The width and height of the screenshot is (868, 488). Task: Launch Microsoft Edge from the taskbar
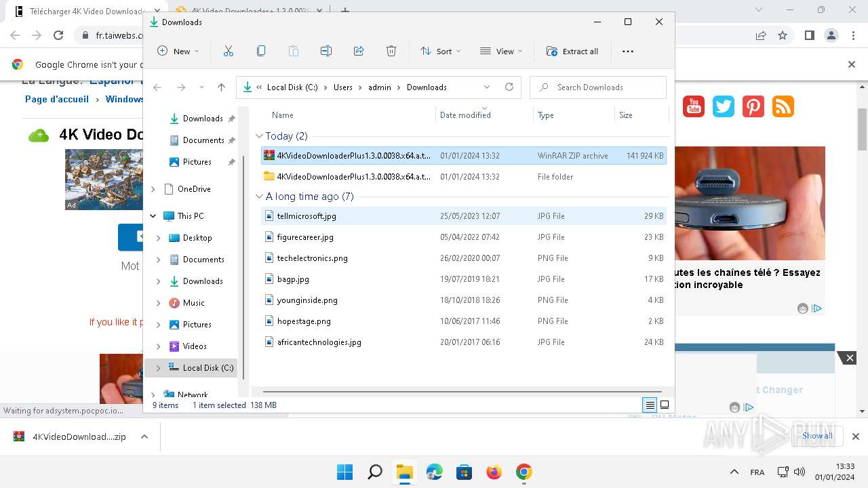click(434, 472)
